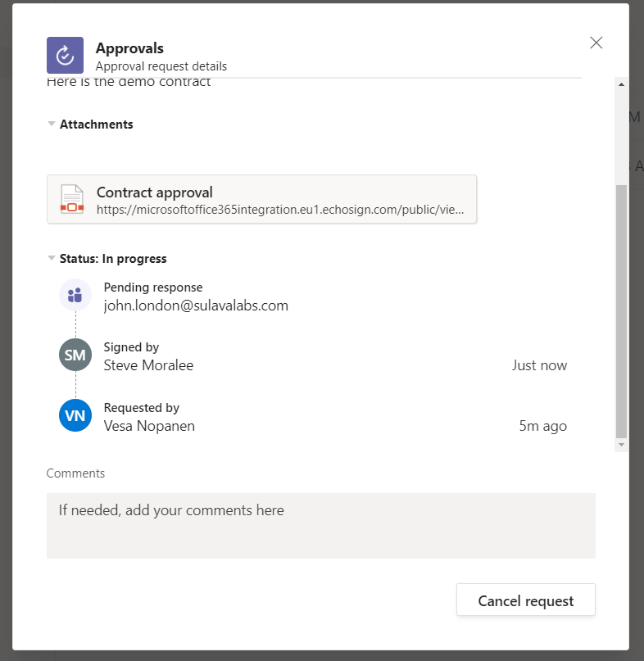Click the purple Approvals app icon
This screenshot has height=661, width=644.
pos(65,56)
